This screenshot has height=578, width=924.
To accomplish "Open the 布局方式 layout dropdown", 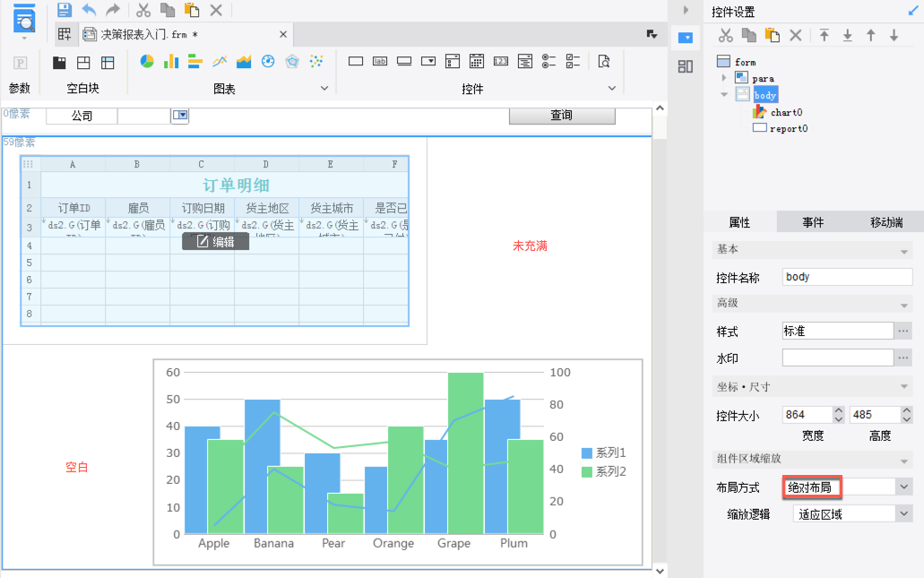I will (x=903, y=487).
